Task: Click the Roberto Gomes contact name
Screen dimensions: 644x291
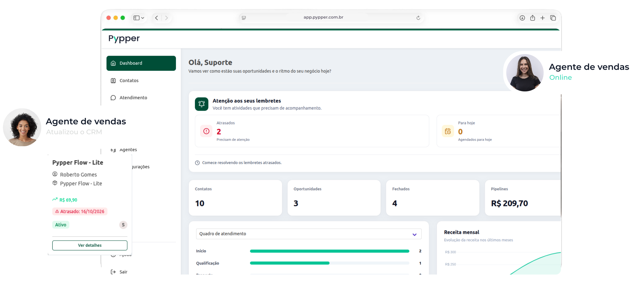Action: pyautogui.click(x=78, y=175)
